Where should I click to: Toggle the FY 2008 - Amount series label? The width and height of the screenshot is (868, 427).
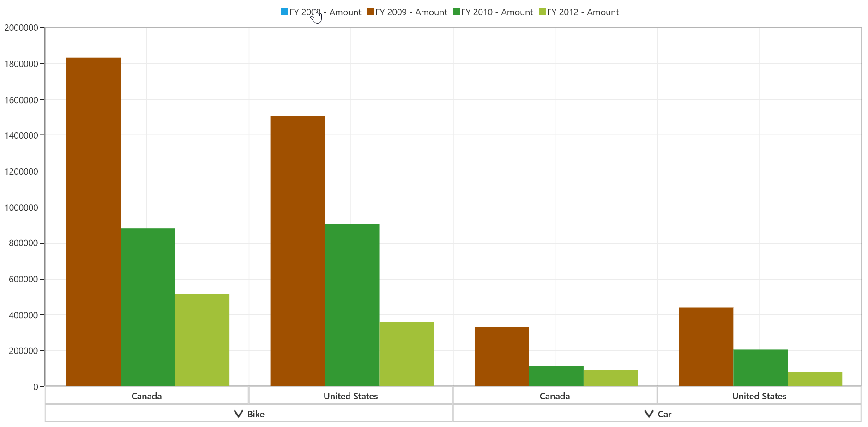click(325, 12)
